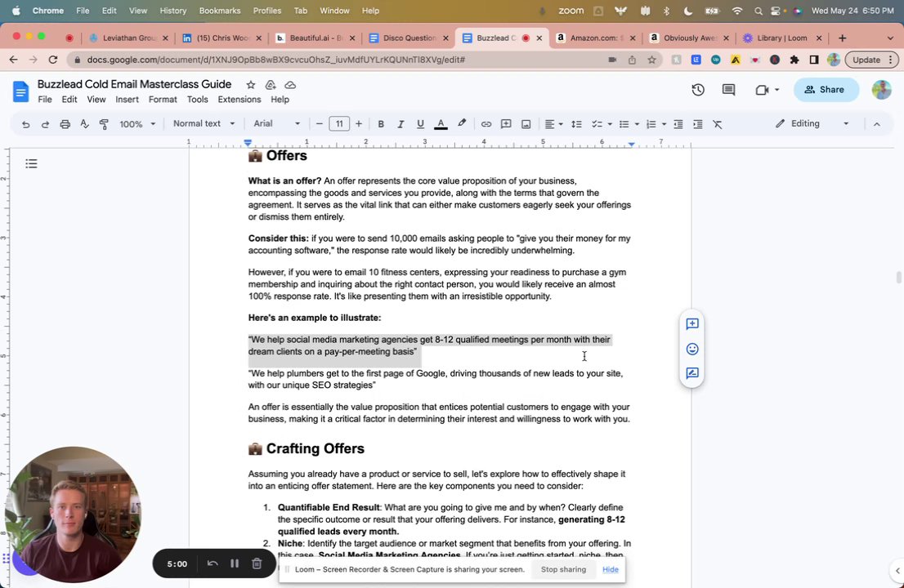Pause the Loom recording
Viewport: 904px width, 588px height.
[x=235, y=563]
